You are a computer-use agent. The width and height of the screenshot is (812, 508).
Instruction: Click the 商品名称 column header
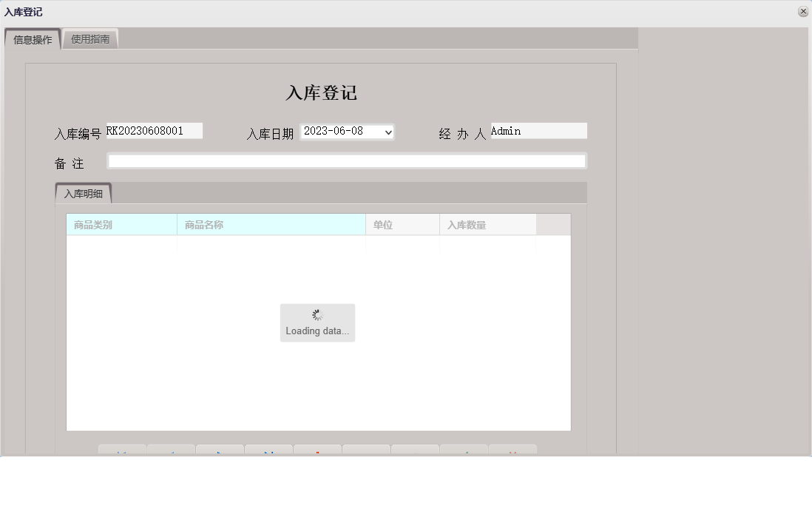271,223
